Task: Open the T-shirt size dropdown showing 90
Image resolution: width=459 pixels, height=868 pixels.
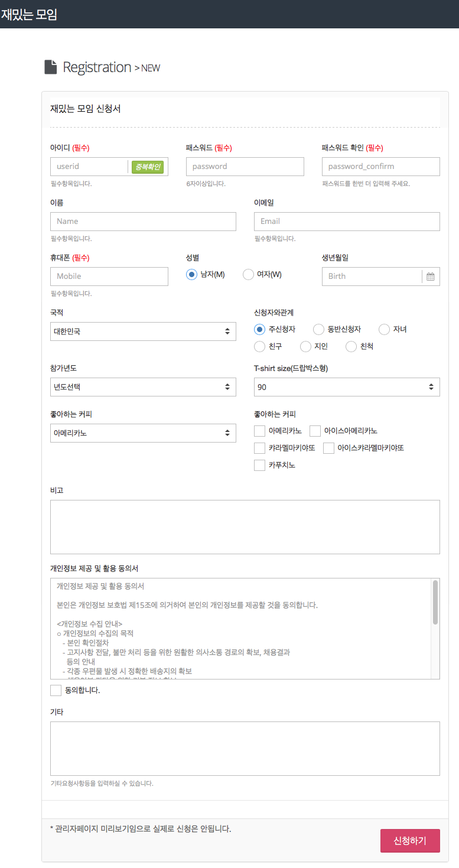Action: pyautogui.click(x=347, y=387)
